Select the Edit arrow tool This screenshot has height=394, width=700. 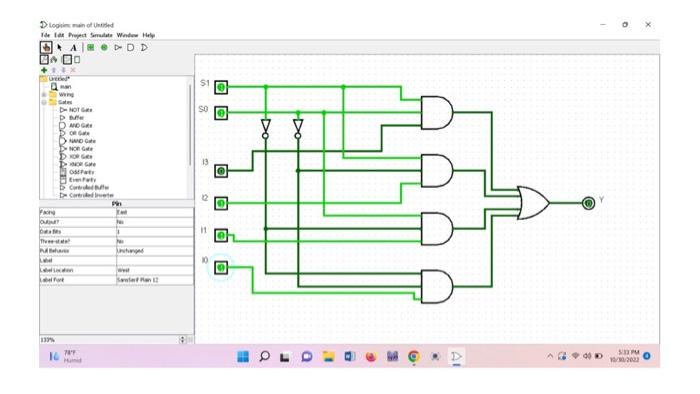tap(60, 47)
